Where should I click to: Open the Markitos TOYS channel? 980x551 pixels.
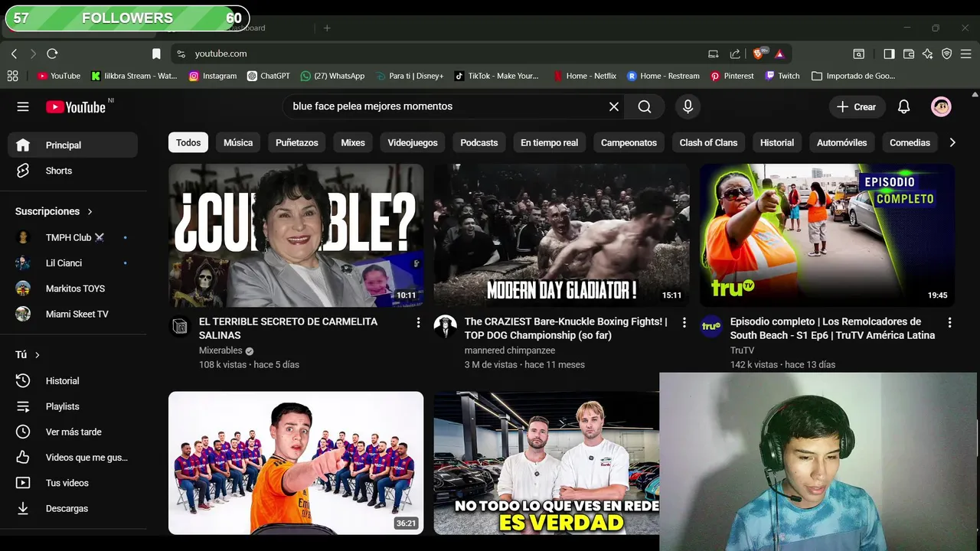(73, 289)
